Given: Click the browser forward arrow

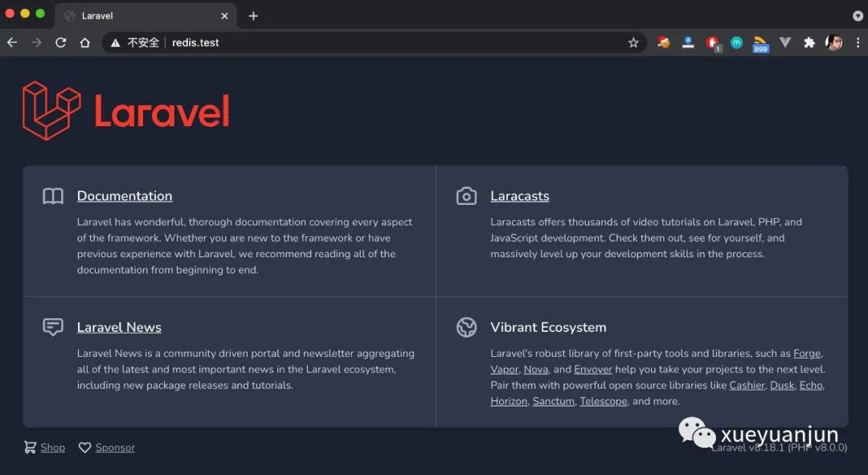Looking at the screenshot, I should coord(36,43).
